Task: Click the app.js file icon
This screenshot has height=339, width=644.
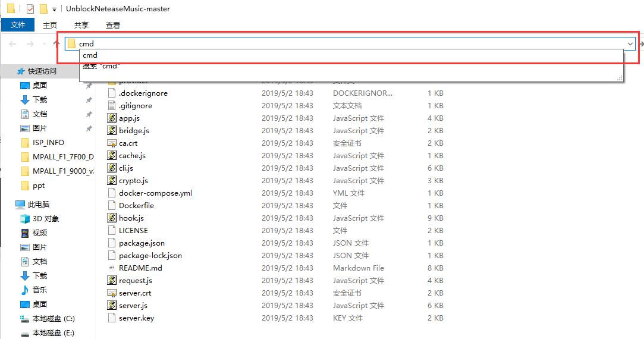Action: coord(111,118)
